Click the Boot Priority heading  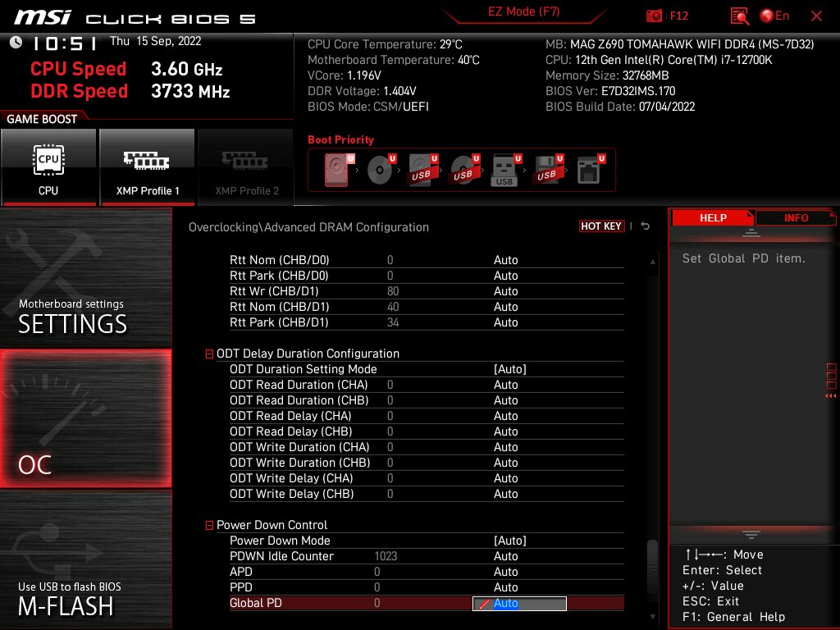pos(340,139)
